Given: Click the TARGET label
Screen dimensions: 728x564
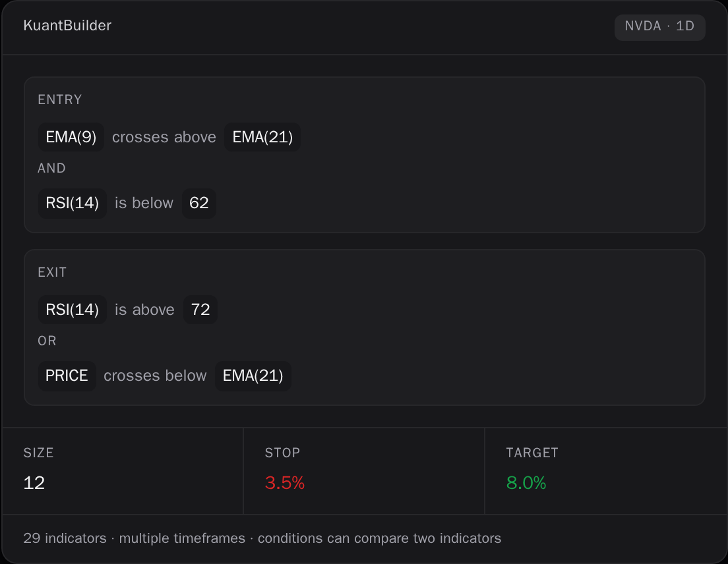Looking at the screenshot, I should (x=532, y=453).
